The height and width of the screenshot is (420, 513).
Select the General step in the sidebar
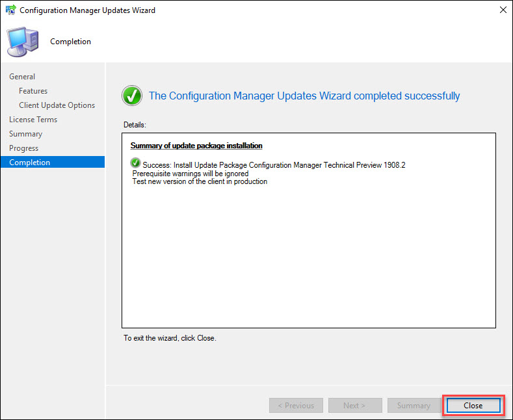point(22,77)
